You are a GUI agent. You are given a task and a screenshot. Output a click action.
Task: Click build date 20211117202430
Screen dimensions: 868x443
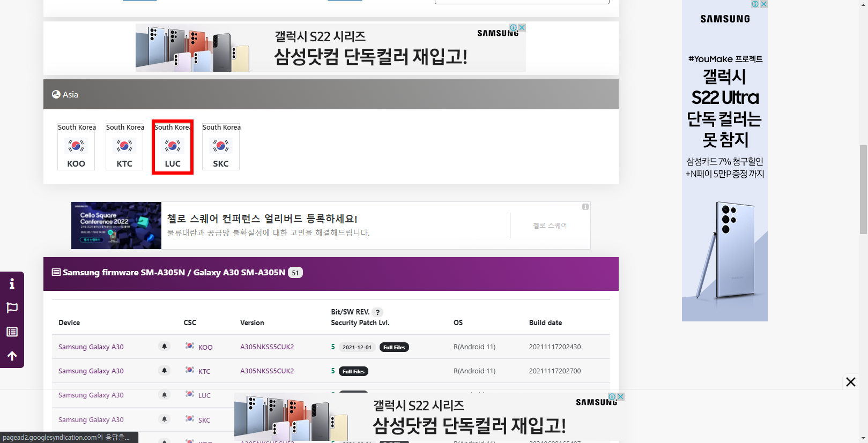click(x=555, y=347)
